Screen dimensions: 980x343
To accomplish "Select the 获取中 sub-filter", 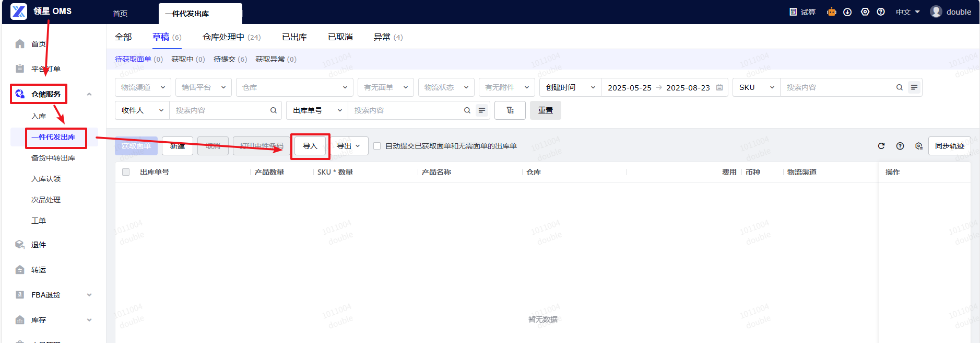I will [x=188, y=59].
